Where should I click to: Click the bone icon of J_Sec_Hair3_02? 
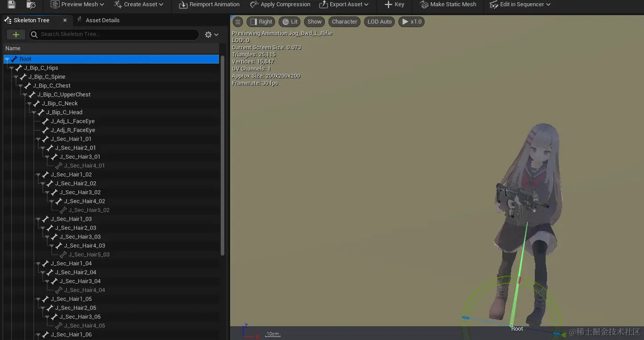(x=54, y=192)
